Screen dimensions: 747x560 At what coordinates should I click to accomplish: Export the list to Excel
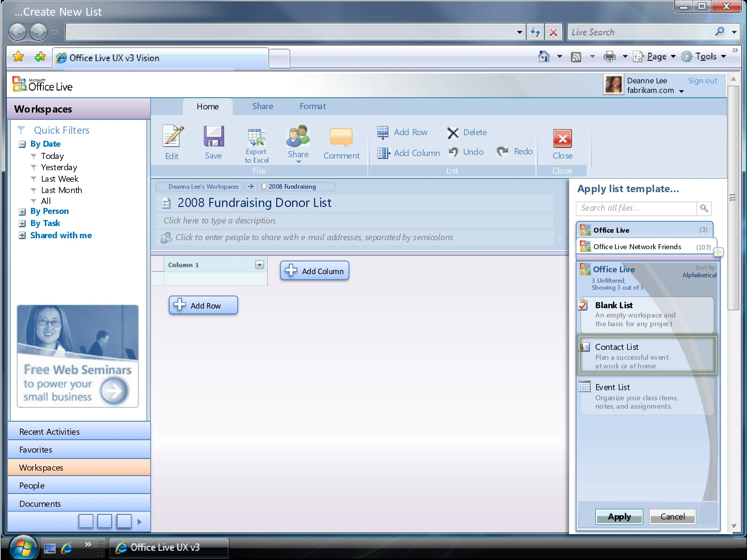pos(256,137)
